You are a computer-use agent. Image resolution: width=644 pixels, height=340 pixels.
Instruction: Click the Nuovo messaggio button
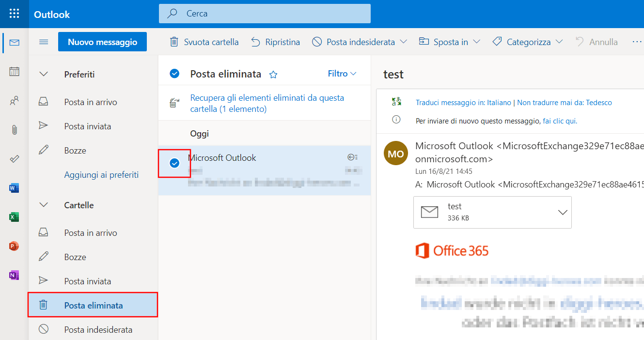point(102,42)
